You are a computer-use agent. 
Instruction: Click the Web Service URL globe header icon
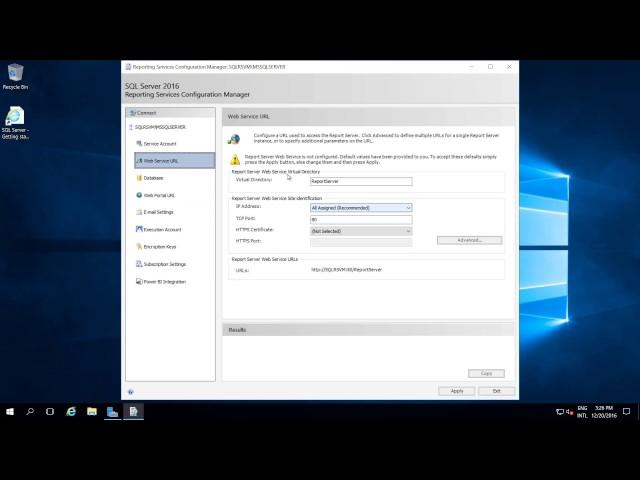[x=234, y=139]
